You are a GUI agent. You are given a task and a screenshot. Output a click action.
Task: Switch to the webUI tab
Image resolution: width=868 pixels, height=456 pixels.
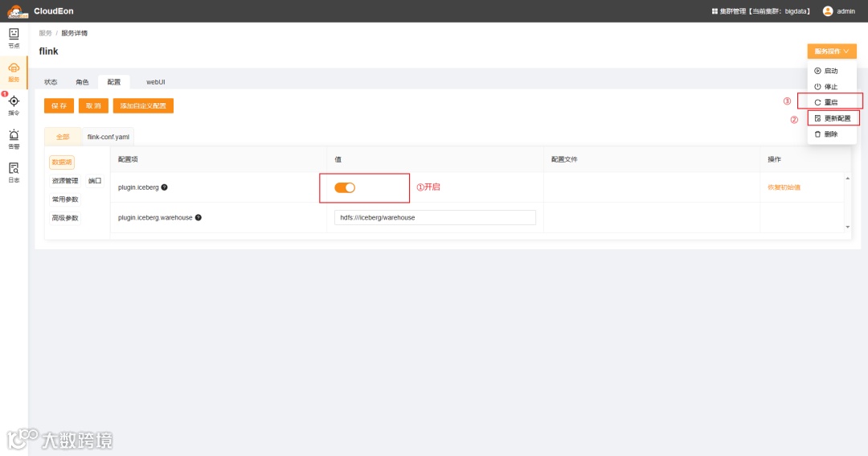156,82
